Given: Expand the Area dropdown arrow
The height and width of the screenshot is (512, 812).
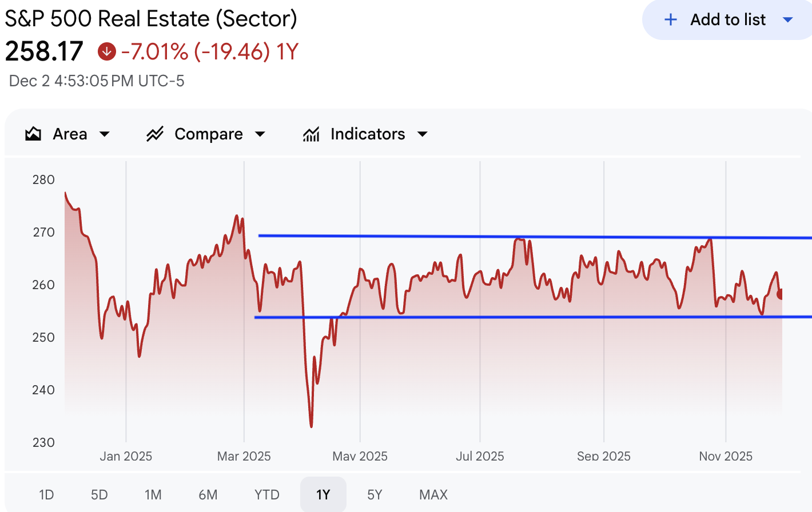Looking at the screenshot, I should pyautogui.click(x=105, y=134).
